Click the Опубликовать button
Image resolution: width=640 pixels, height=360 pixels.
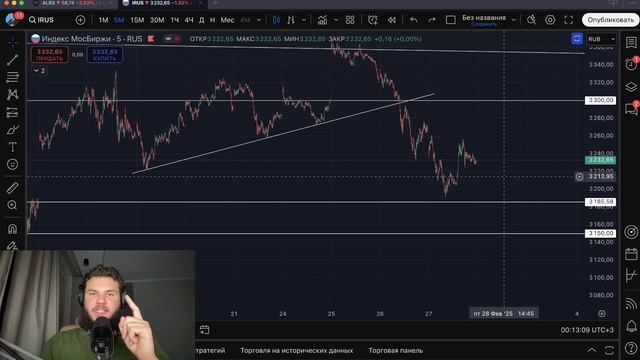tap(610, 20)
